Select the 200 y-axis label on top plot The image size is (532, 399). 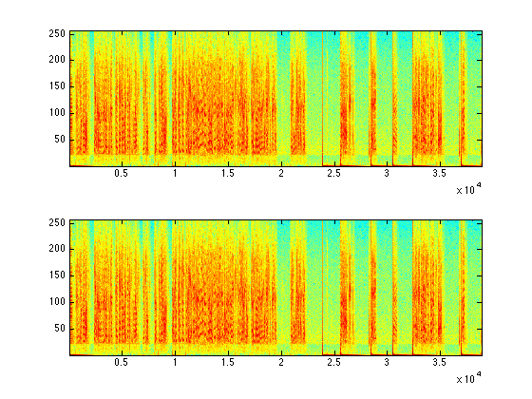click(x=57, y=60)
